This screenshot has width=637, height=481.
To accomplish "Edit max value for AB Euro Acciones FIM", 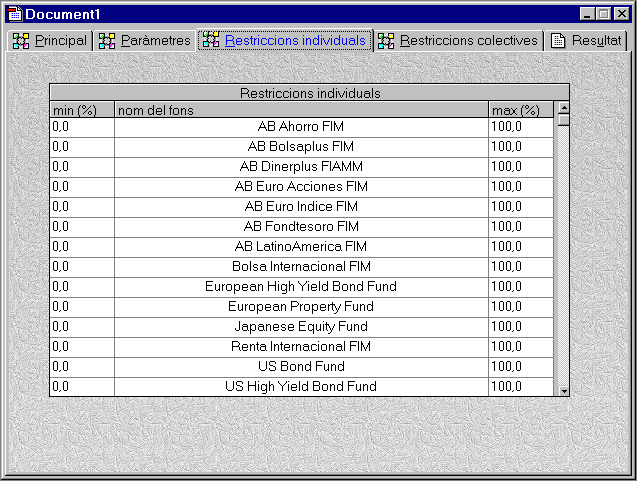I will (521, 187).
